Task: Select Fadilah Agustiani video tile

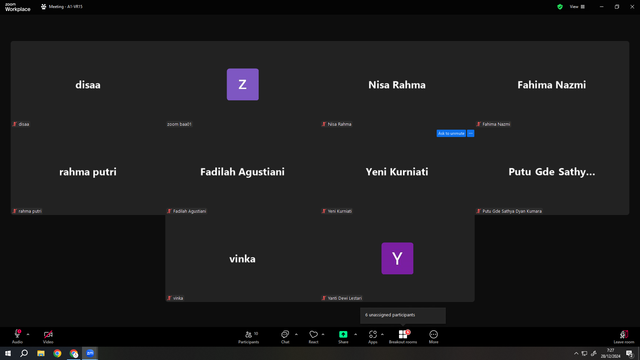Action: 242,171
